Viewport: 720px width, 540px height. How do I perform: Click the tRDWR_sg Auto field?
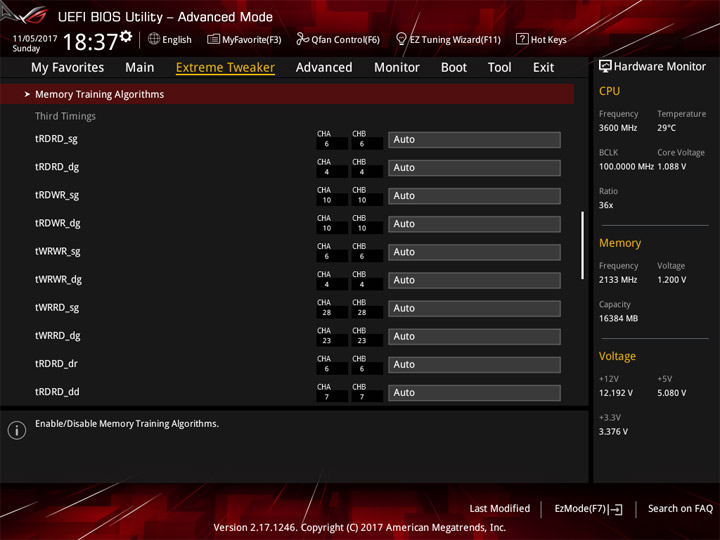coord(474,196)
